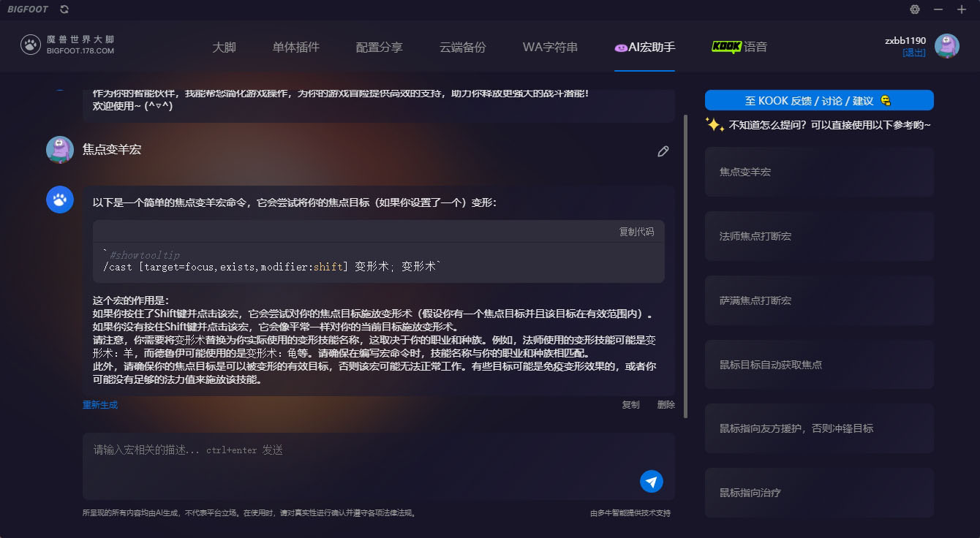980x538 pixels.
Task: Open settings gear in title bar
Action: coord(915,10)
